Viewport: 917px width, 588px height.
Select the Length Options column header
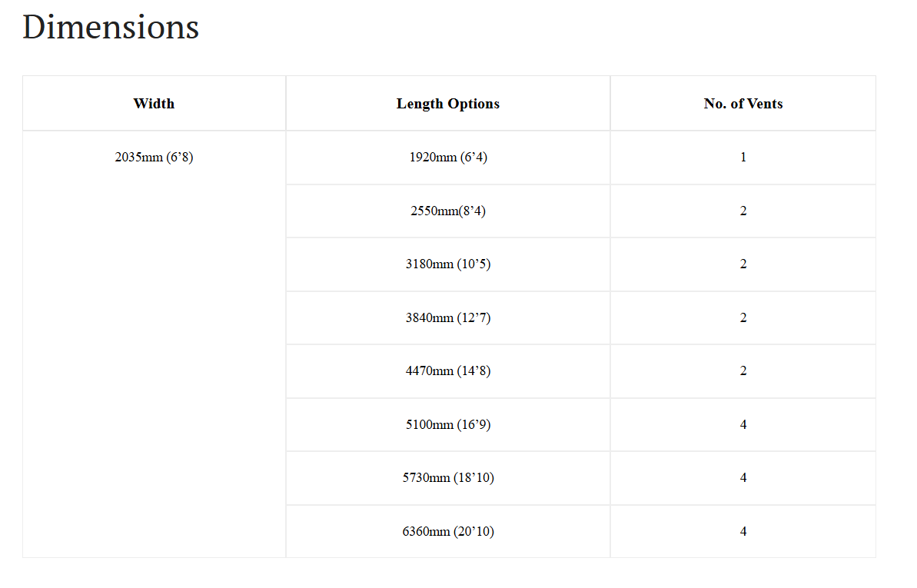(x=448, y=103)
